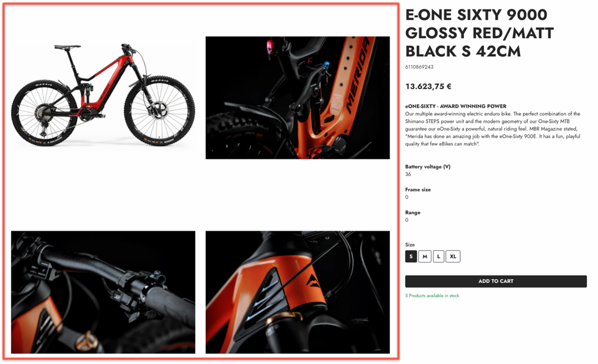Click the E-ONE SIXTY 9000 product title
Screen dimensions: 598x364
479,33
